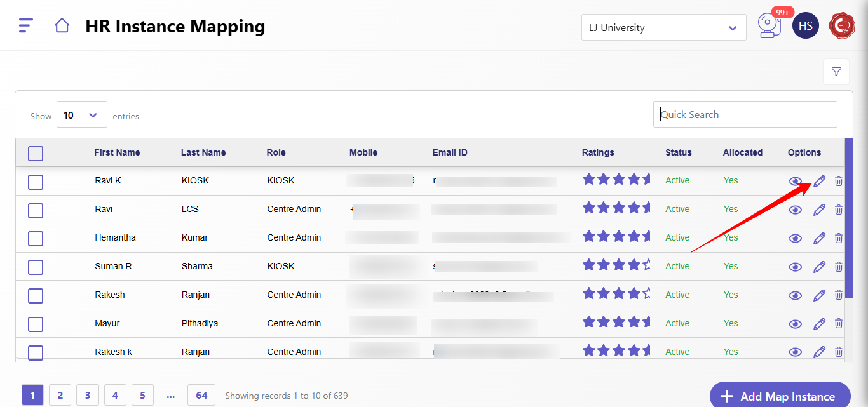Viewport: 868px width, 407px height.
Task: Tick the select-all header checkbox
Action: (x=36, y=153)
